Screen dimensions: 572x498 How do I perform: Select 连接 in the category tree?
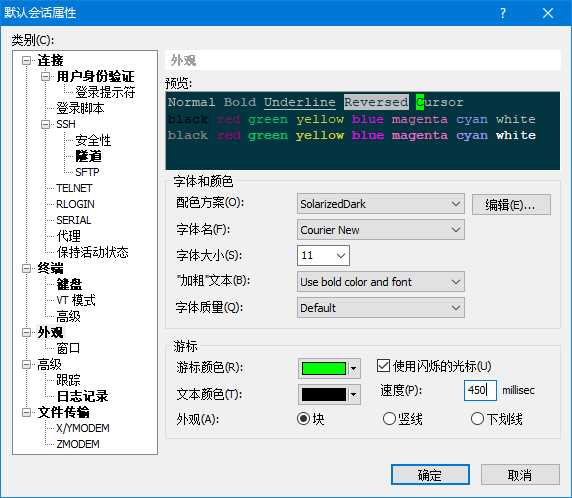[50, 61]
